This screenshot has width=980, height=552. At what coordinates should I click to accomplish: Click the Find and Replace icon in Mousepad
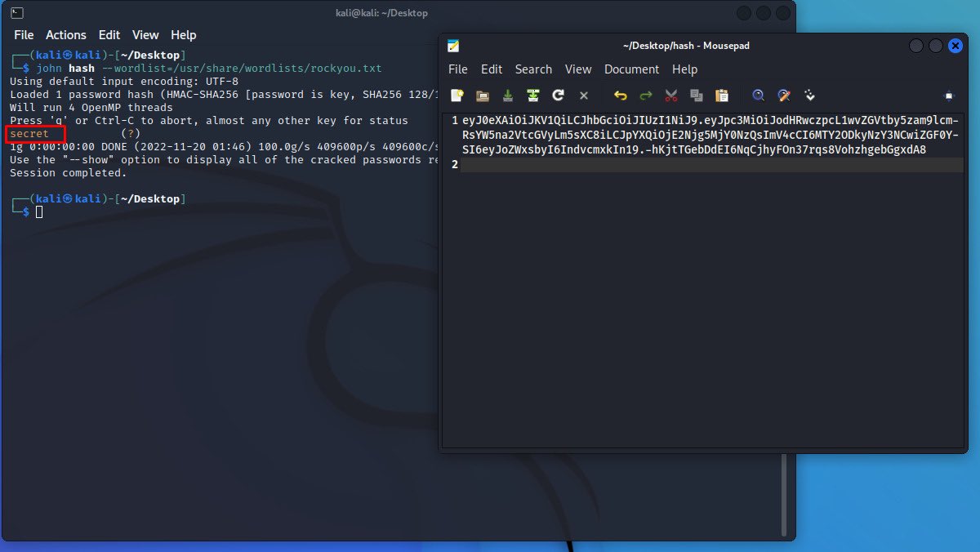[784, 96]
